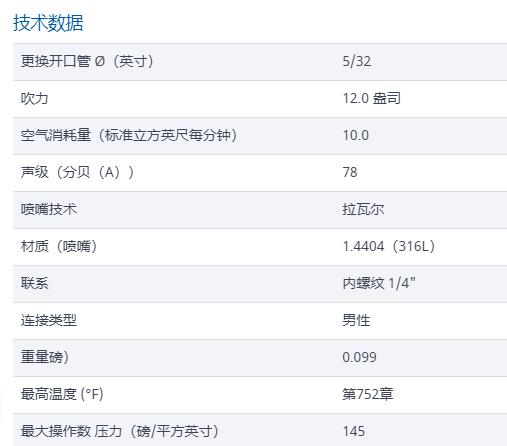This screenshot has height=446, width=507.
Task: Select the 声级（分贝（A））label
Action: 77,172
